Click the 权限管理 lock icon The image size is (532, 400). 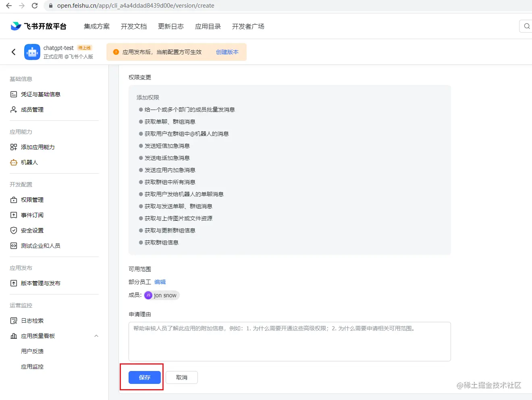pyautogui.click(x=14, y=200)
